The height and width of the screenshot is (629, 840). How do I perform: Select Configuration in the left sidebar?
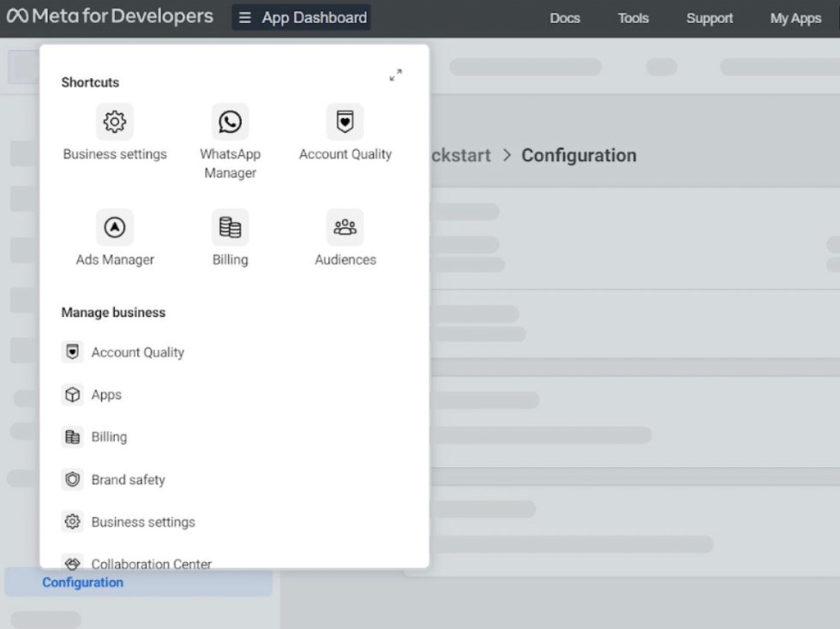coord(83,583)
